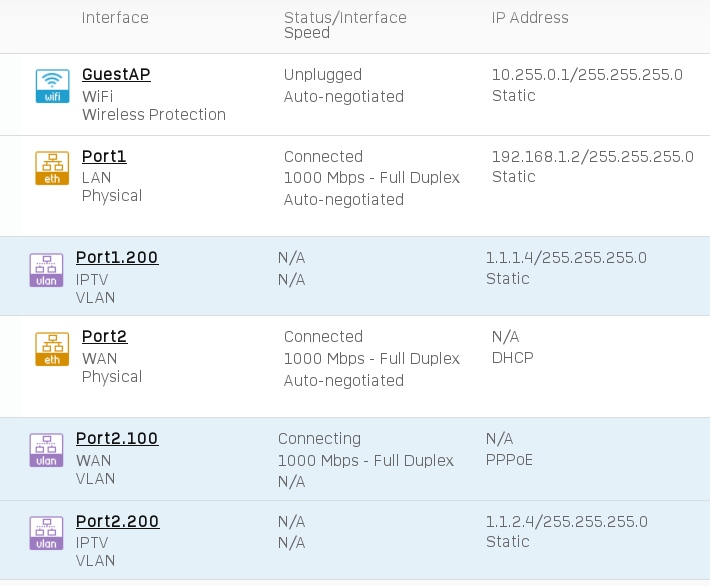
Task: Click the Port2 eth icon
Action: [x=53, y=349]
